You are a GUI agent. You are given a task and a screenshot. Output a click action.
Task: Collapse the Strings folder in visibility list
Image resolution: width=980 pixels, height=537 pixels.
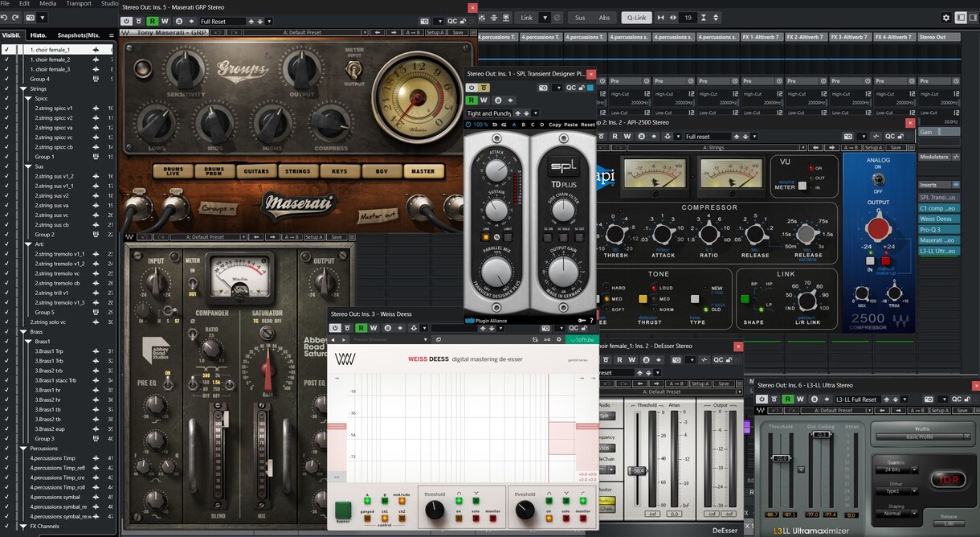pyautogui.click(x=23, y=88)
